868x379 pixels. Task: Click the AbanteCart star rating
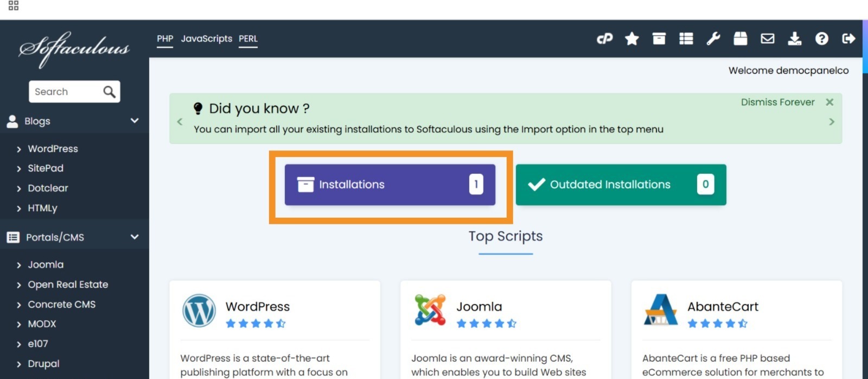click(x=717, y=324)
